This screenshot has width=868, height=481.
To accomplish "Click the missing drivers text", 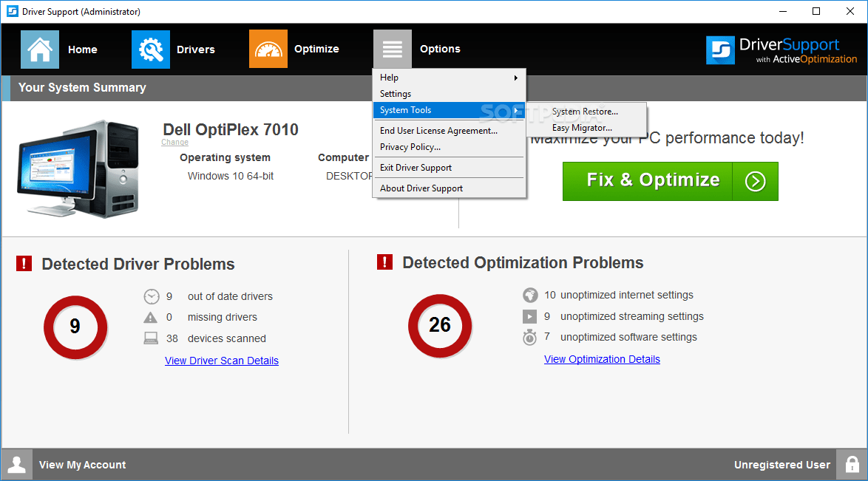I will click(223, 317).
